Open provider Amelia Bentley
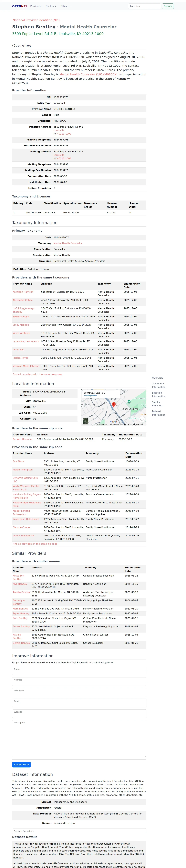 pos(22,592)
